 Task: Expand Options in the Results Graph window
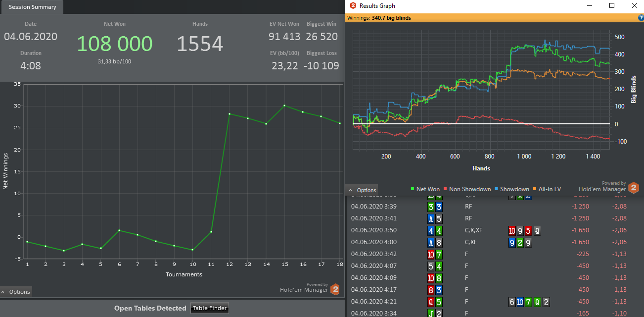click(362, 190)
